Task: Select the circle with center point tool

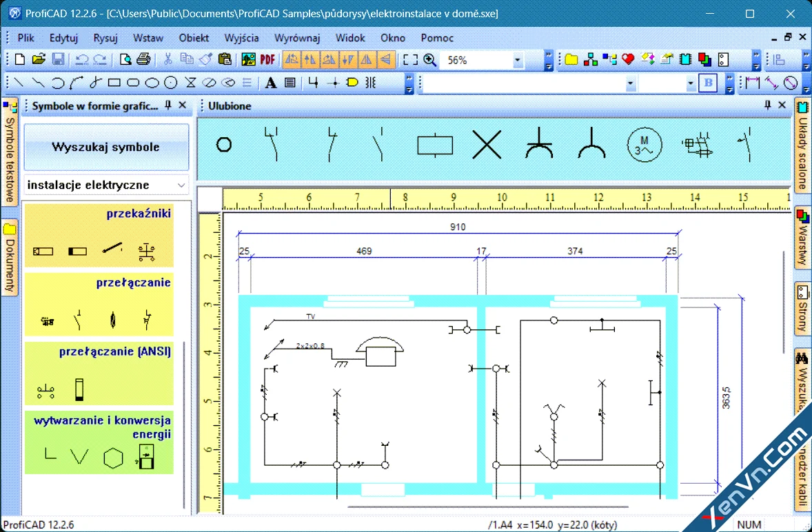Action: [x=170, y=82]
